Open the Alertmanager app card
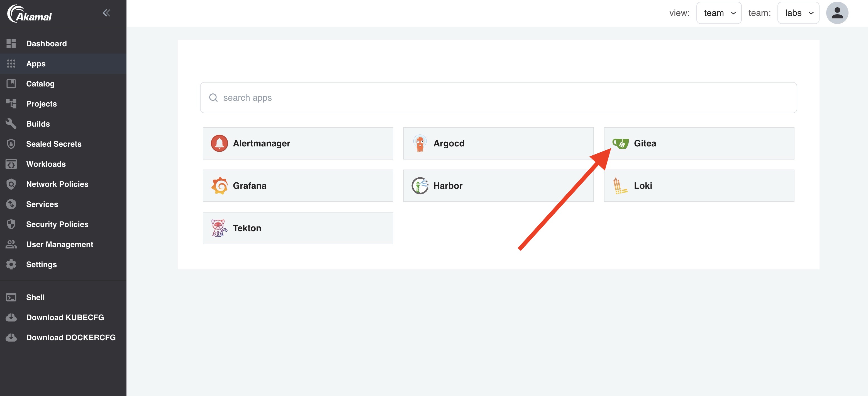This screenshot has width=868, height=396. click(298, 143)
